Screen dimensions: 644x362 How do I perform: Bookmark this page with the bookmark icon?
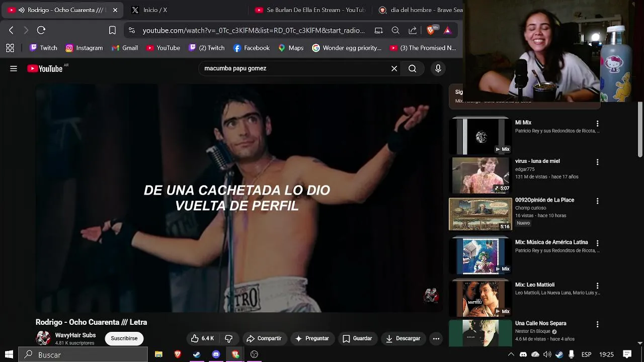pos(112,30)
